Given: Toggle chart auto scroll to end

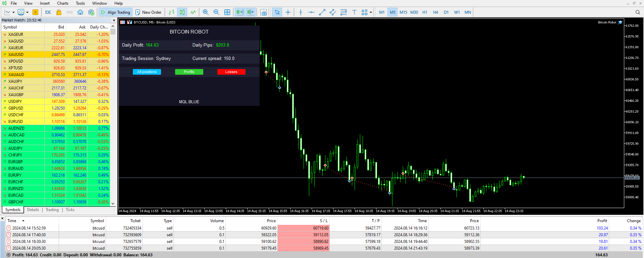Looking at the screenshot, I should [x=239, y=12].
